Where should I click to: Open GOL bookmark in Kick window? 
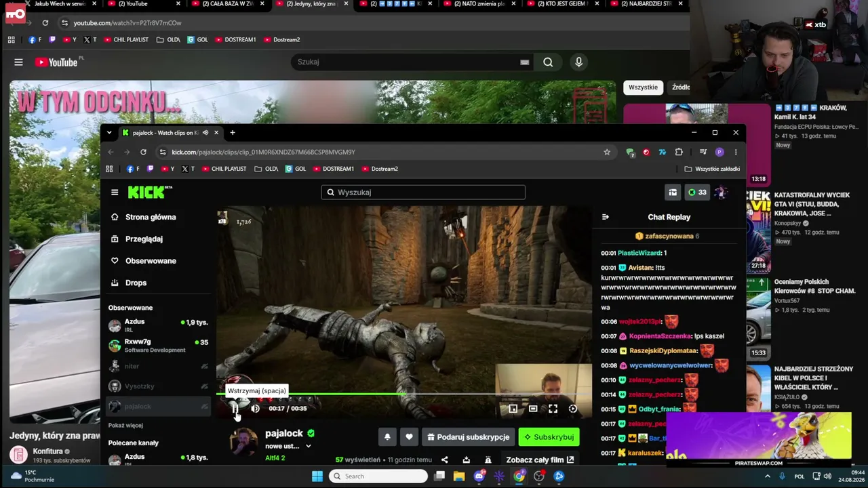click(x=295, y=169)
